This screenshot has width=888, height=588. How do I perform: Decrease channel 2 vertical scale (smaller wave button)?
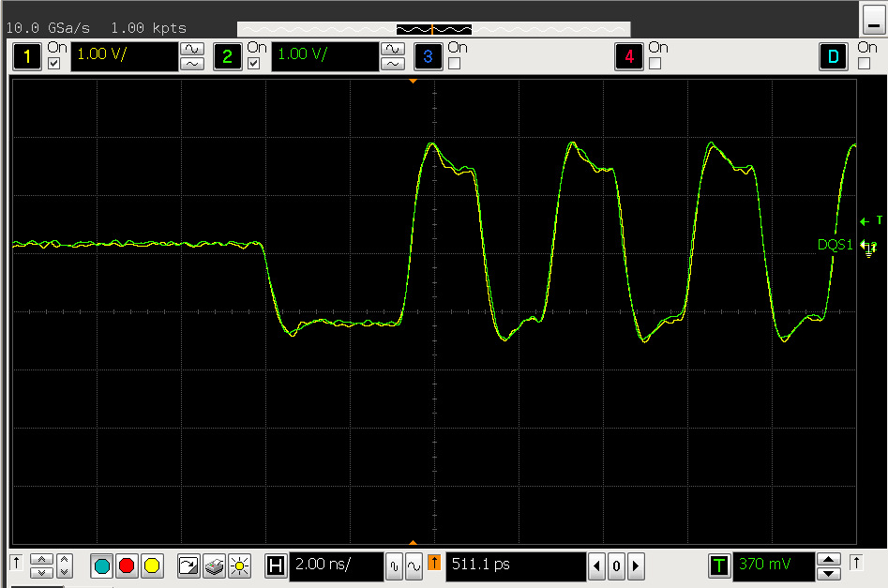[x=393, y=64]
